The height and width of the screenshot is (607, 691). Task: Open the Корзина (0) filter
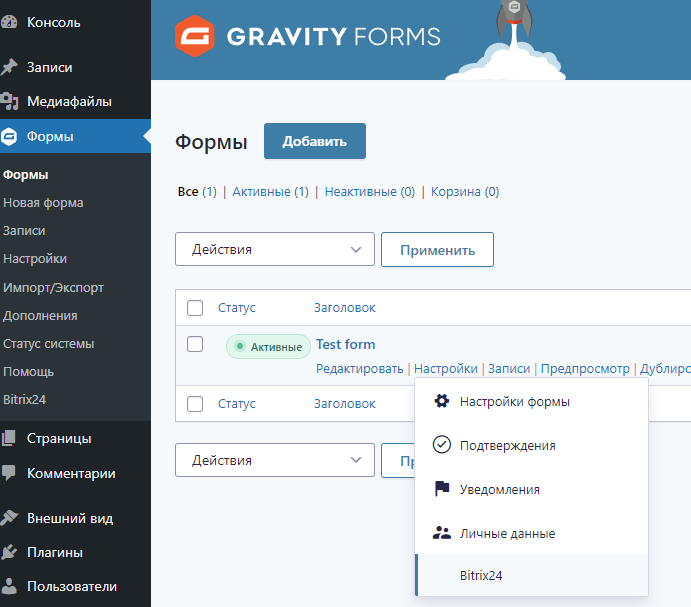pyautogui.click(x=465, y=192)
